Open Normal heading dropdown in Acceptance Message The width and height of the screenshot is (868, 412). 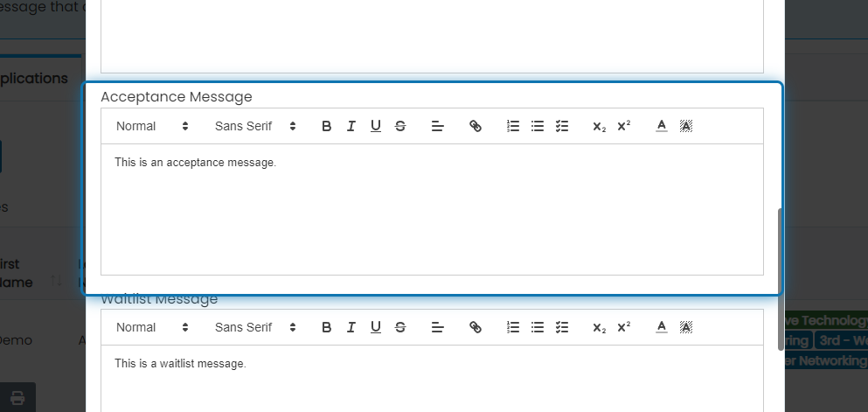click(x=152, y=126)
